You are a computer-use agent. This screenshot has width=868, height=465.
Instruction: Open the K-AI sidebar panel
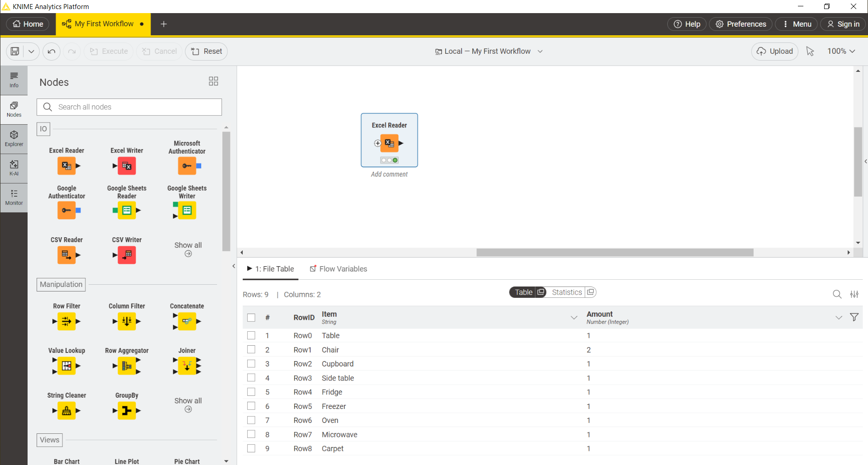coord(14,168)
